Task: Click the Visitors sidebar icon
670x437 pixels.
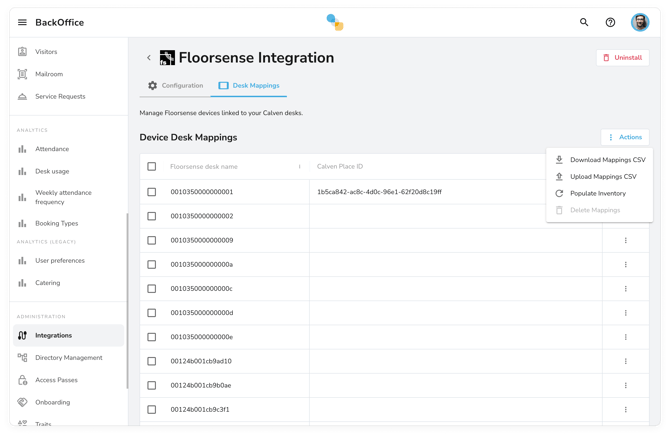Action: (x=22, y=52)
